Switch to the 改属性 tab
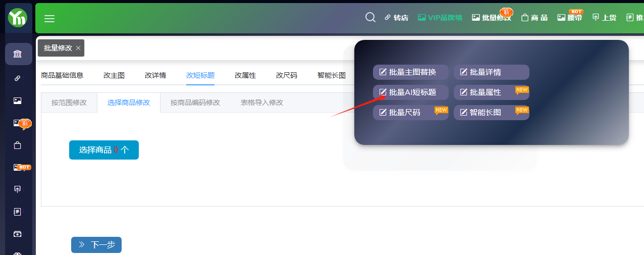The height and width of the screenshot is (255, 644). tap(245, 75)
